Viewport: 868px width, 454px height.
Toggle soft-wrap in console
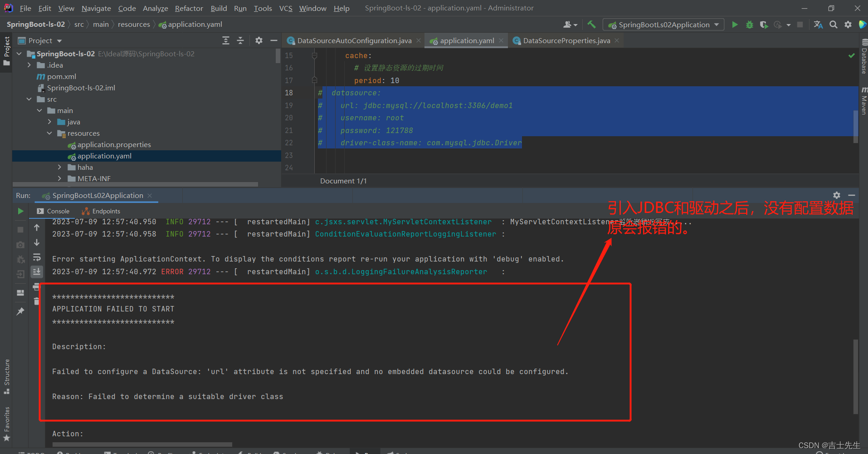point(37,257)
